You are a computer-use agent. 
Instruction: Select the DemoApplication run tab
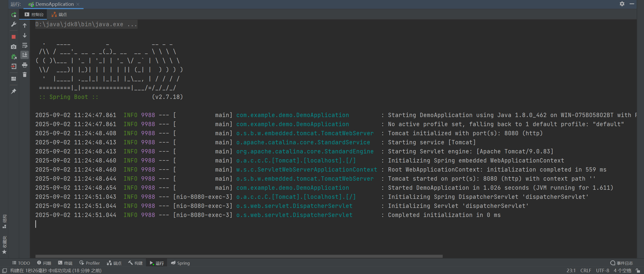click(53, 4)
